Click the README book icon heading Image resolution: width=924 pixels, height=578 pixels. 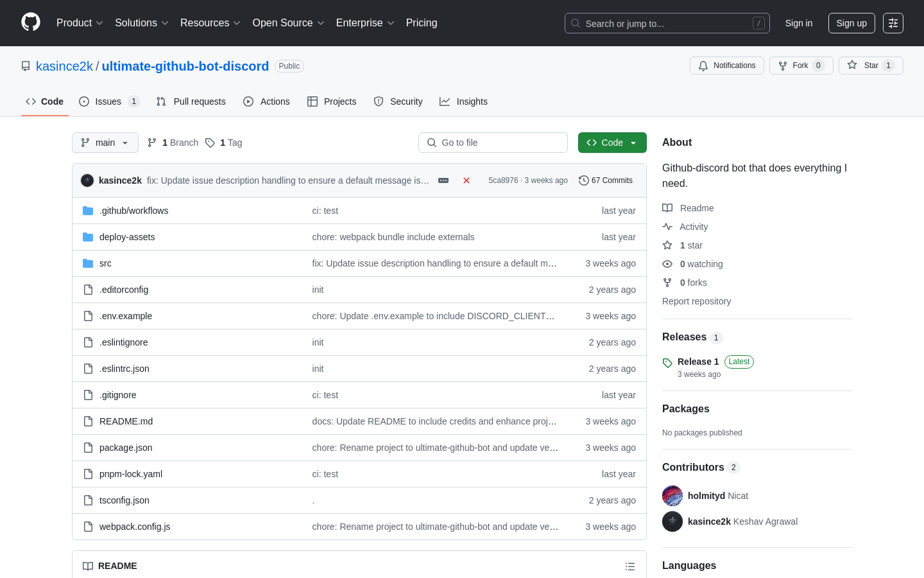coord(88,566)
